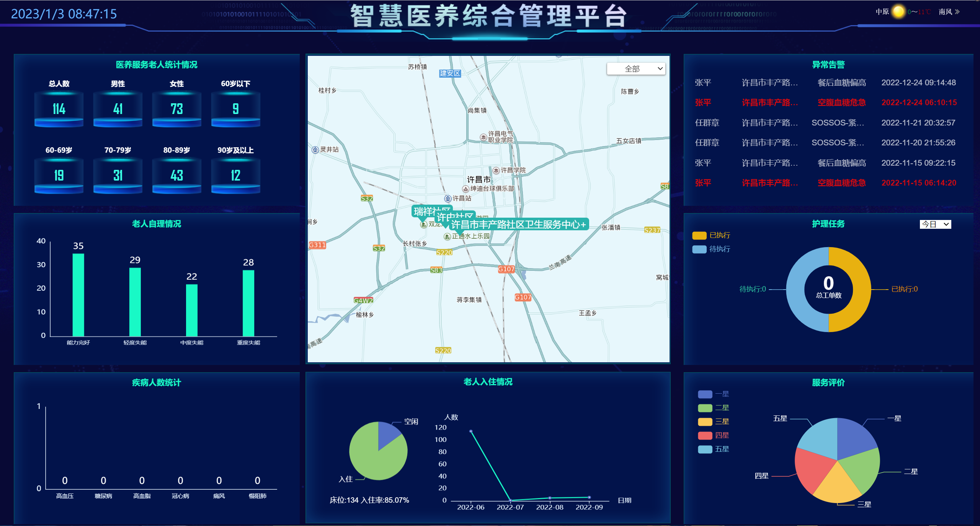Click the S237 road shield on map
Viewport: 980px width, 526px height.
[x=652, y=230]
